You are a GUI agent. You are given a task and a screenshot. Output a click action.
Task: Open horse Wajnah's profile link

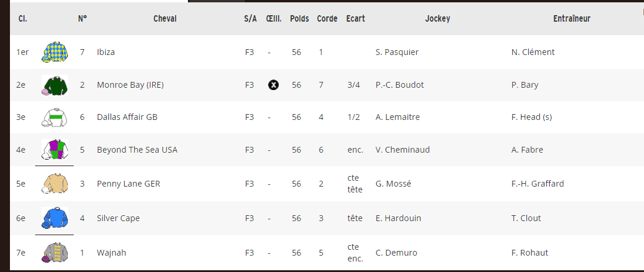tap(111, 253)
